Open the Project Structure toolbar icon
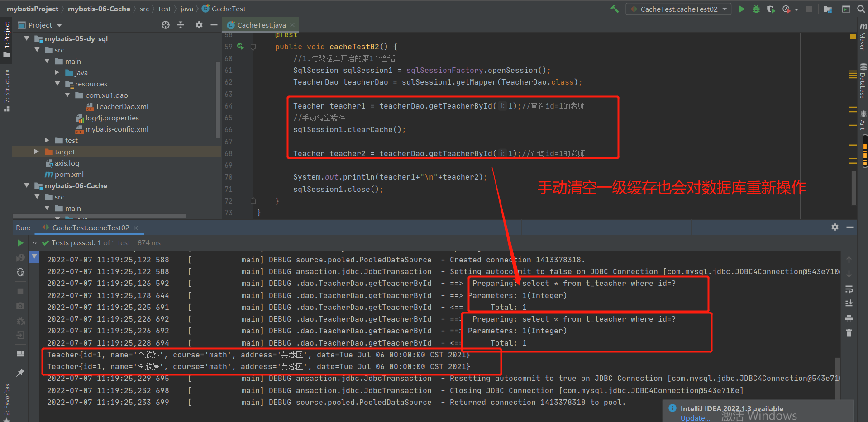 pos(828,9)
